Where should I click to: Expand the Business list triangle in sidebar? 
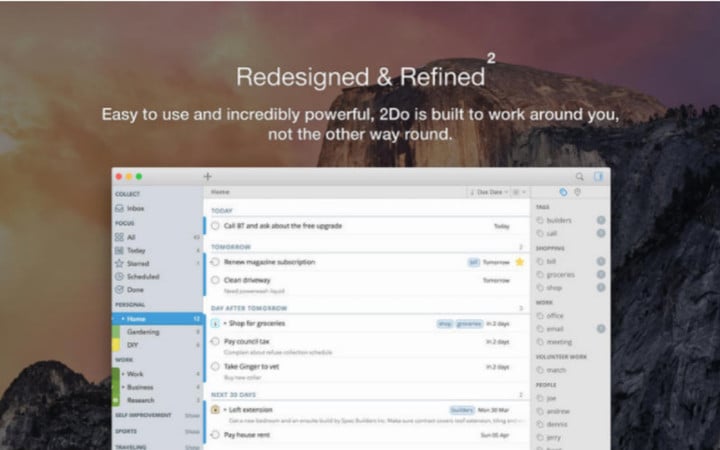coord(123,387)
